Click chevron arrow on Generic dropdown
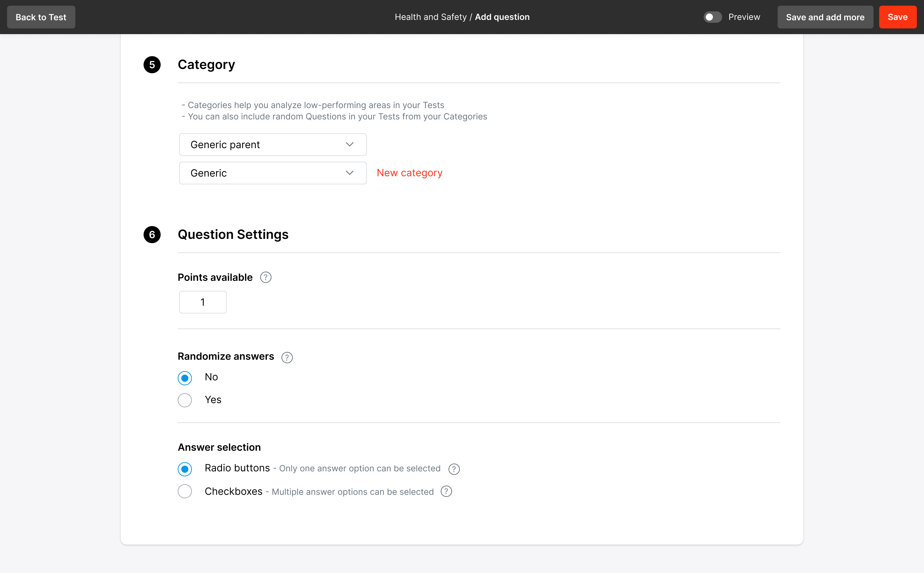 pyautogui.click(x=349, y=173)
